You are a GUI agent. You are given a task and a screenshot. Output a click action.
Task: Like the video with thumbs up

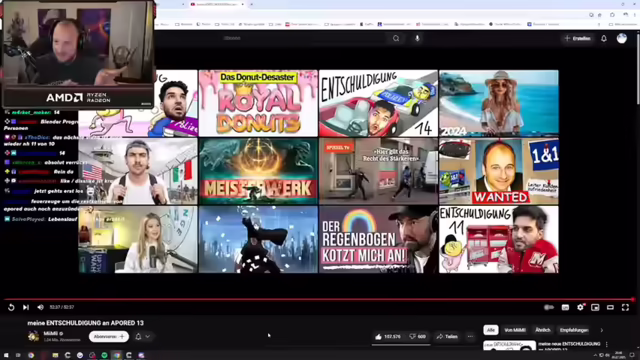[388, 336]
